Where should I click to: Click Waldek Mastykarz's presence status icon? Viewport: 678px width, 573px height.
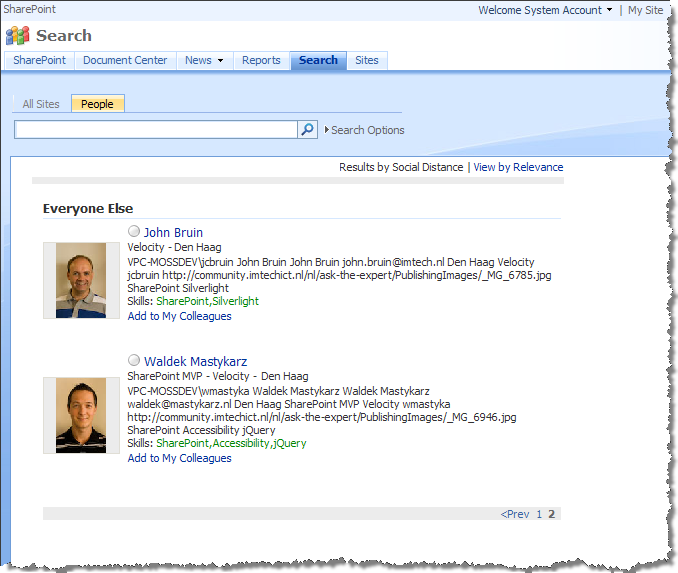coord(134,360)
